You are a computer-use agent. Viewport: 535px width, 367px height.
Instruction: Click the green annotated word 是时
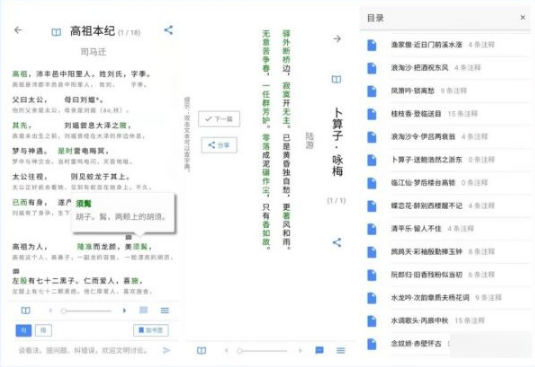point(66,151)
